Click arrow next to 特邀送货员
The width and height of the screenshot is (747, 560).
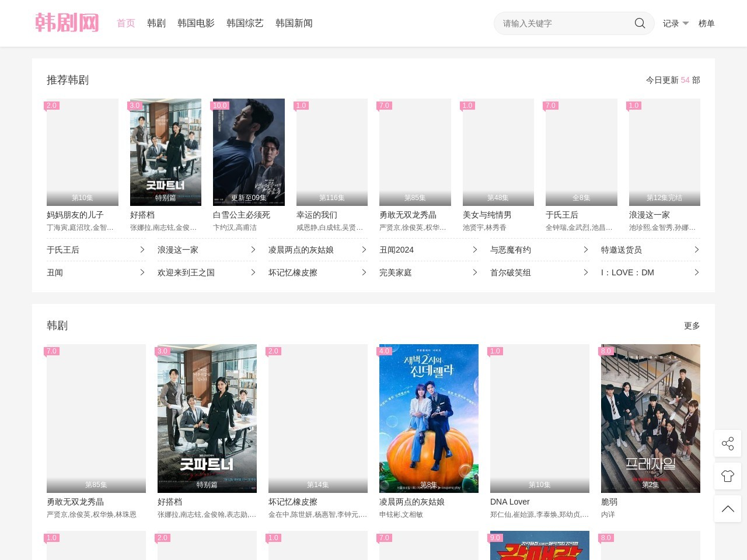pos(696,250)
